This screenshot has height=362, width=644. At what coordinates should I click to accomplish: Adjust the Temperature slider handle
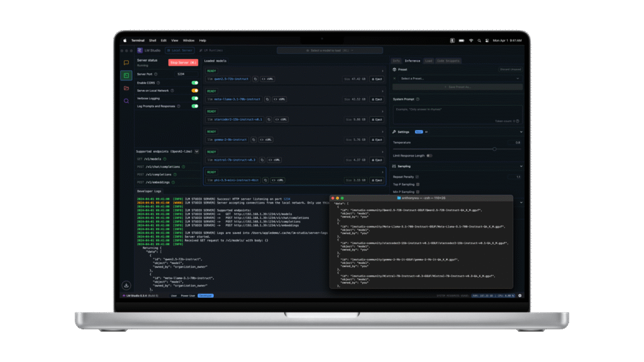[x=494, y=149]
